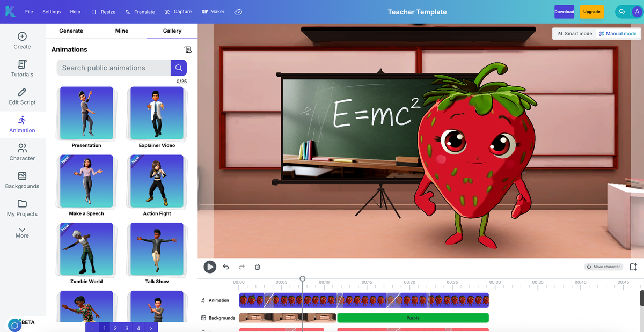The width and height of the screenshot is (644, 332).
Task: Open the File menu
Action: point(29,12)
